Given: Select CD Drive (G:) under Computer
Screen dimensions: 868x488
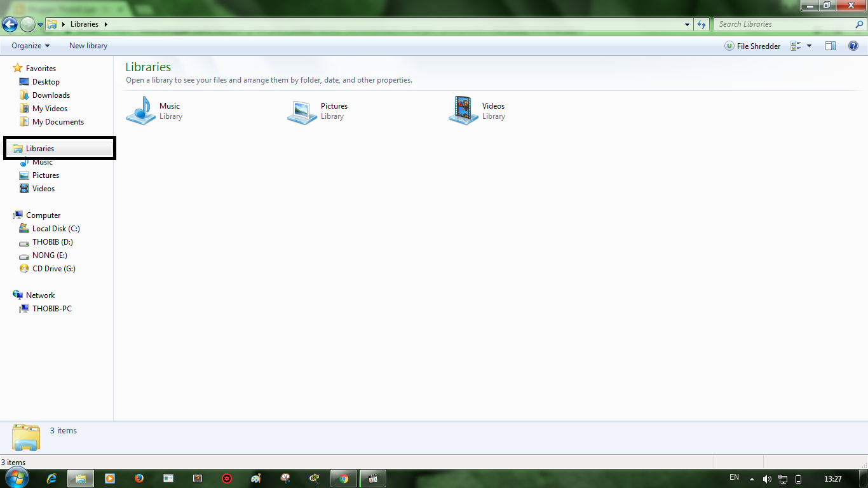Looking at the screenshot, I should tap(54, 268).
